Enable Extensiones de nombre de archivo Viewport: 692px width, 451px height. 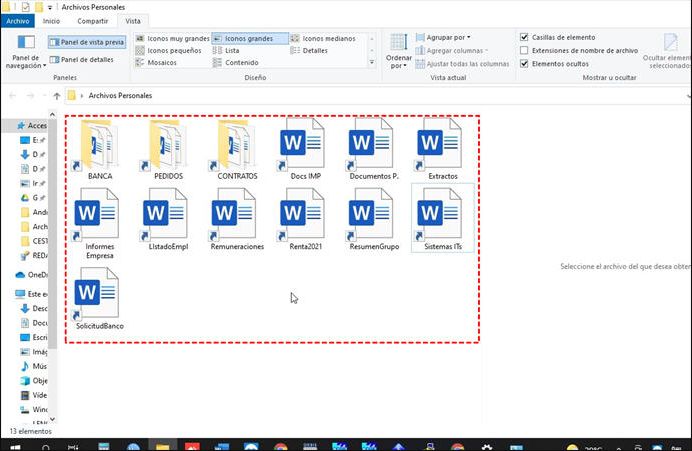click(x=524, y=50)
